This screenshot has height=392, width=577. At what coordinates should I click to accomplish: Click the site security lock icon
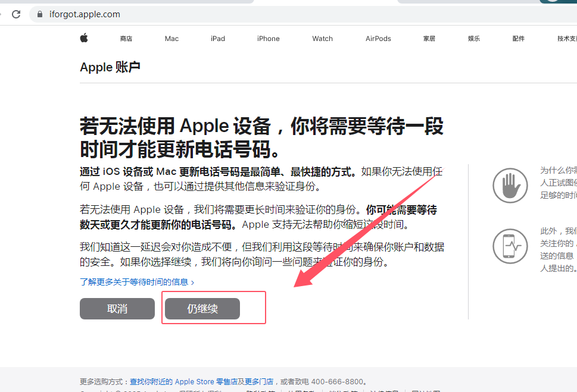(x=40, y=14)
